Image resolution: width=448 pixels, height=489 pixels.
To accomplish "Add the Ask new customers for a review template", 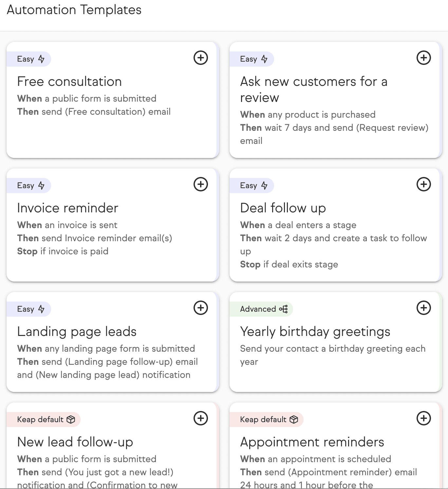I will (423, 58).
